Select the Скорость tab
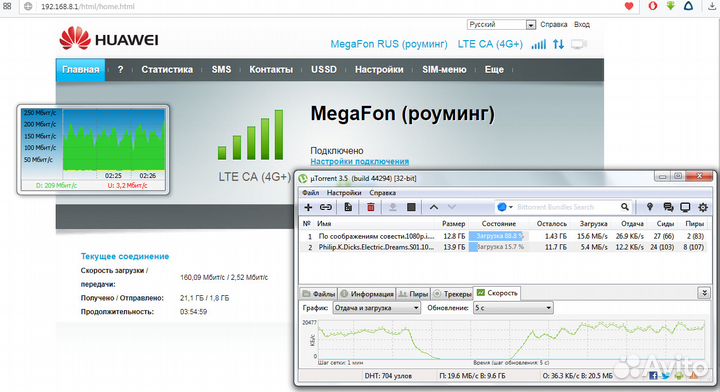Viewport: 720px width, 392px height. [497, 292]
